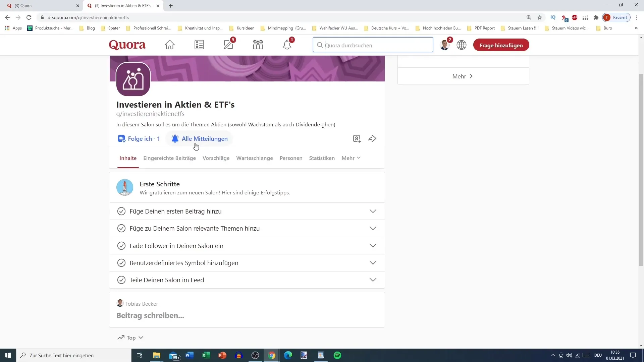Open the answers/feed icon
Image resolution: width=644 pixels, height=362 pixels.
(x=200, y=45)
